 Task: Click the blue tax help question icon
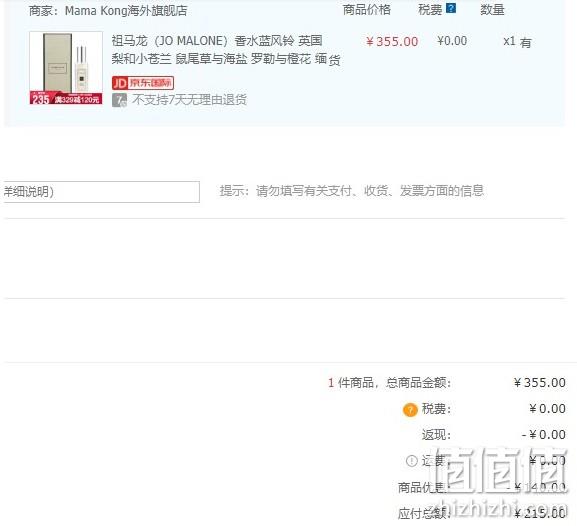[x=451, y=8]
